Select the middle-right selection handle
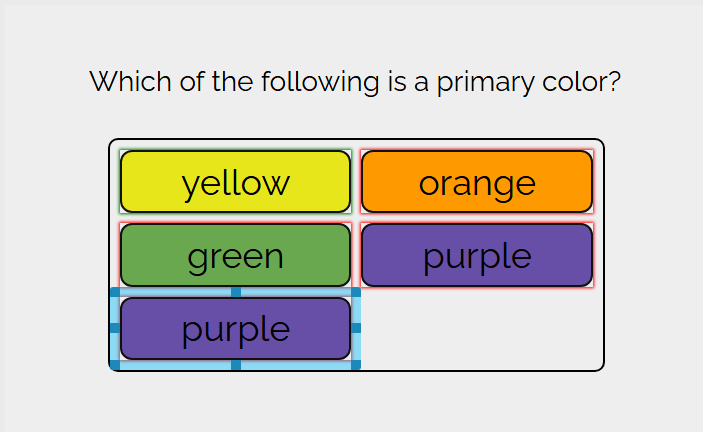This screenshot has width=703, height=432. pyautogui.click(x=356, y=328)
